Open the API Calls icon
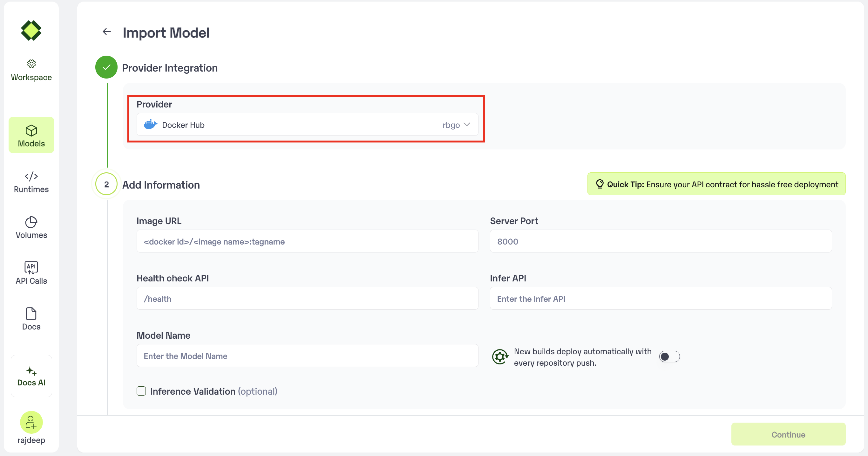 pos(31,267)
